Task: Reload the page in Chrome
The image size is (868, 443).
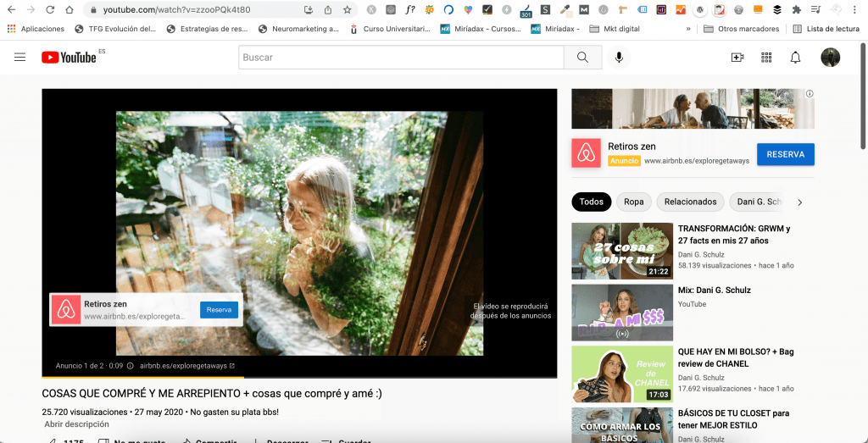Action: [x=50, y=9]
